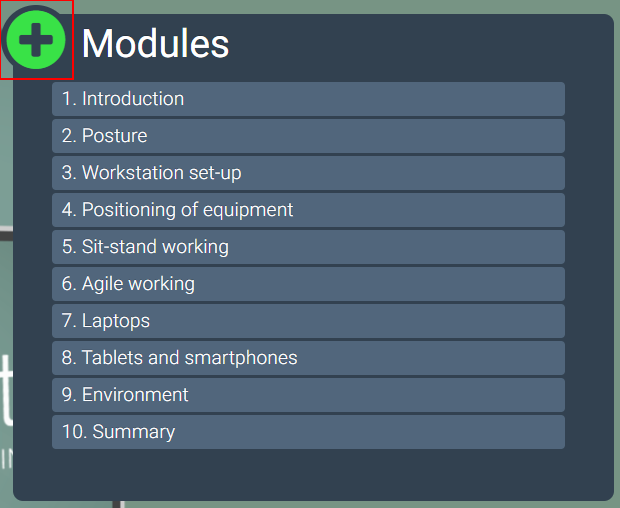Open module 9 in the list
The height and width of the screenshot is (508, 620).
308,395
